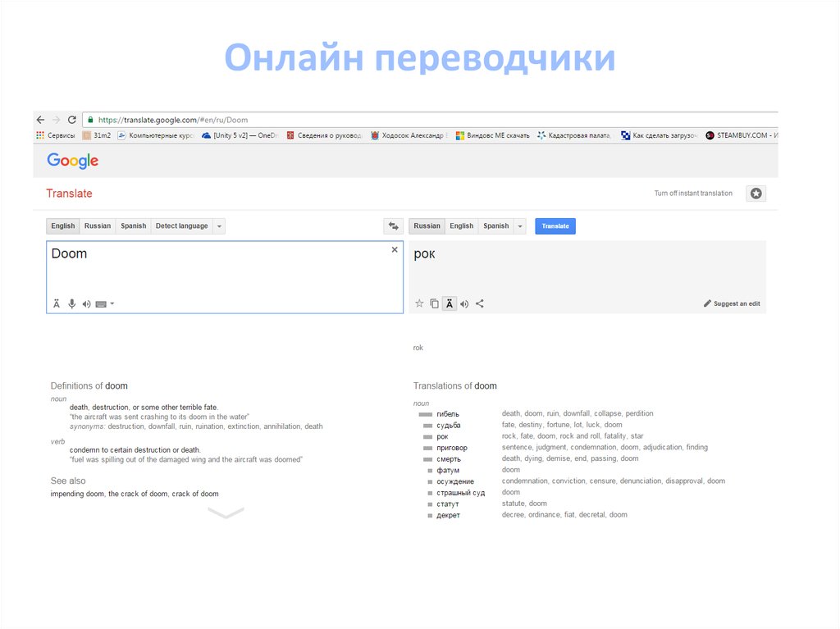Clear the source text with X
This screenshot has width=840, height=629.
point(395,249)
